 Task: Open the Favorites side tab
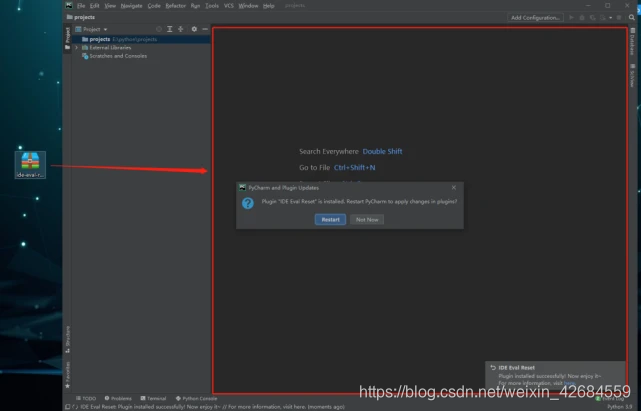67,375
